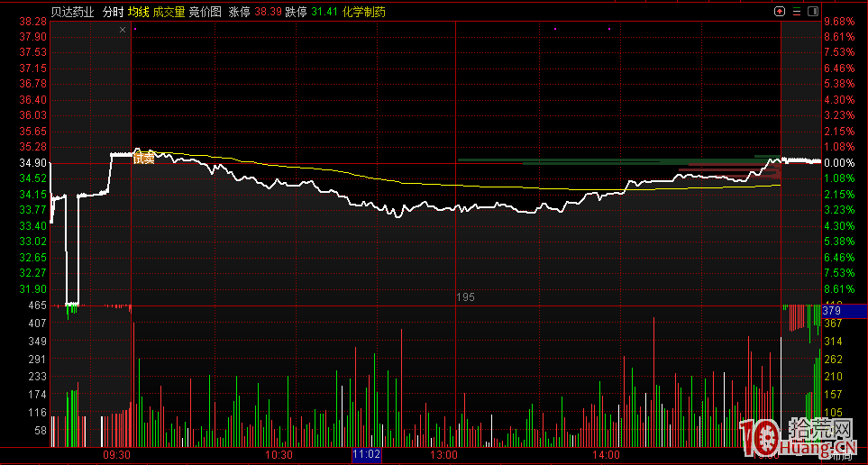Click the orange 试卖 marker on chart

[x=143, y=158]
